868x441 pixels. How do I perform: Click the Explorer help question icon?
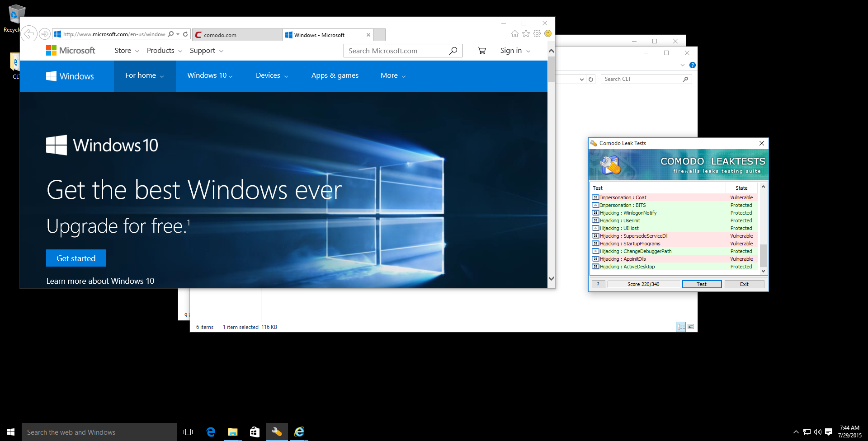[692, 65]
